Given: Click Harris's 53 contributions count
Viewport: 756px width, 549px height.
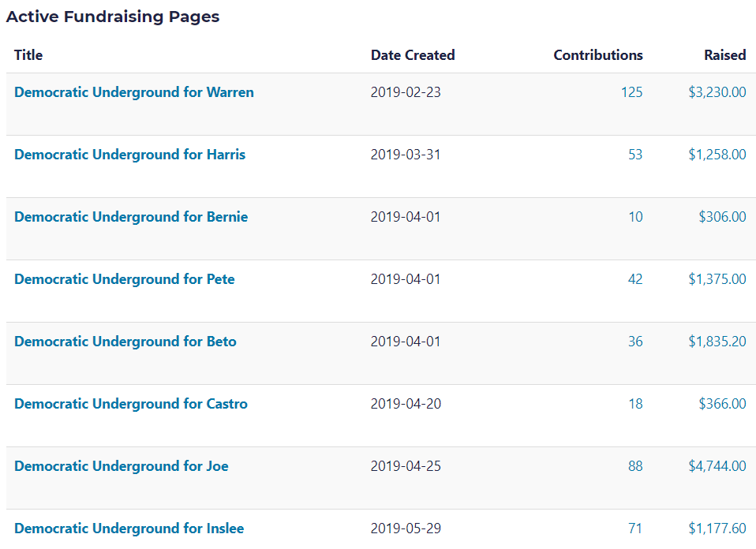Looking at the screenshot, I should [635, 155].
